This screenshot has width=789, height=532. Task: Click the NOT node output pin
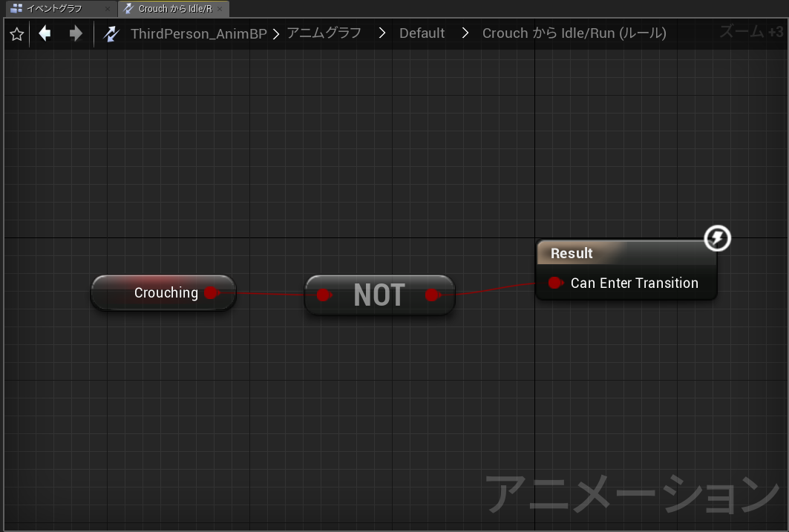coord(432,295)
